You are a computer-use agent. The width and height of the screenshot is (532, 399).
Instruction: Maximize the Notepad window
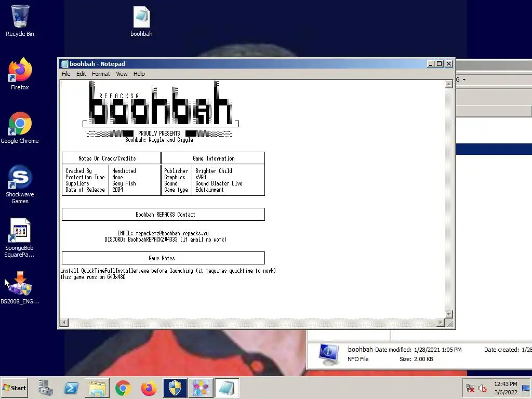tap(440, 64)
